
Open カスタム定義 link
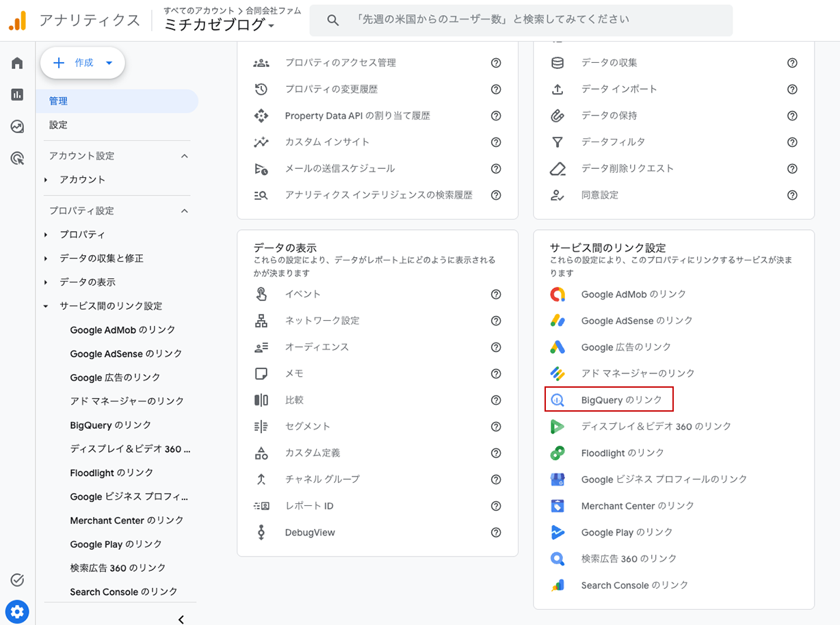point(313,453)
